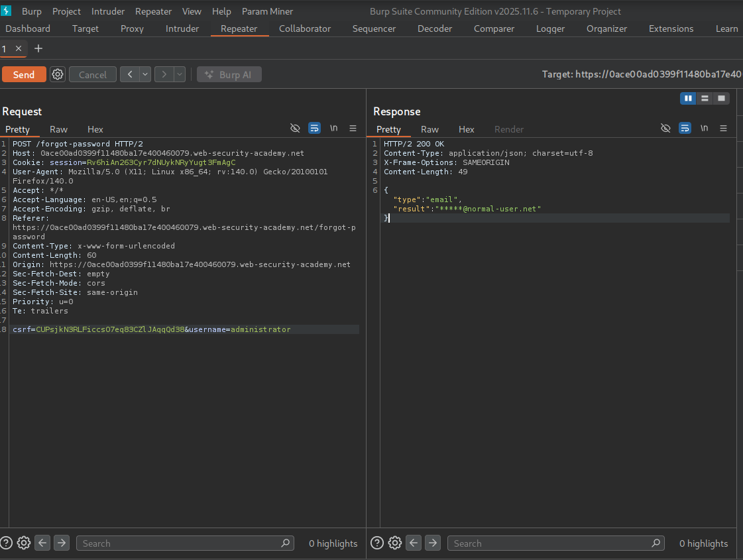The height and width of the screenshot is (560, 743).
Task: Toggle show newlines \n in Response panel
Action: (704, 129)
